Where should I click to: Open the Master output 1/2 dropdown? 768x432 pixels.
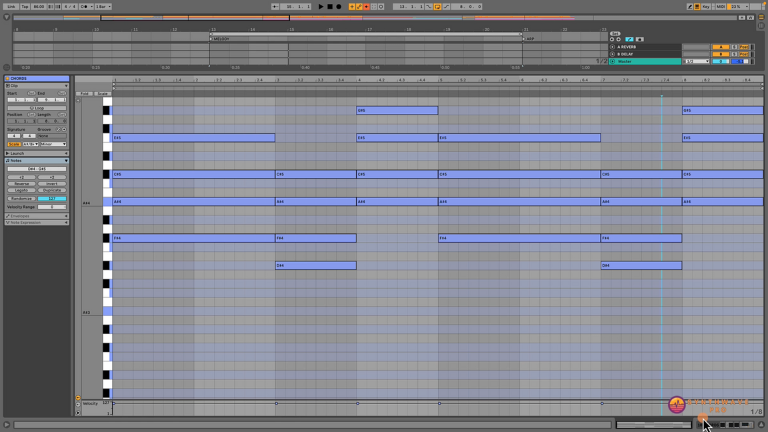pos(696,61)
